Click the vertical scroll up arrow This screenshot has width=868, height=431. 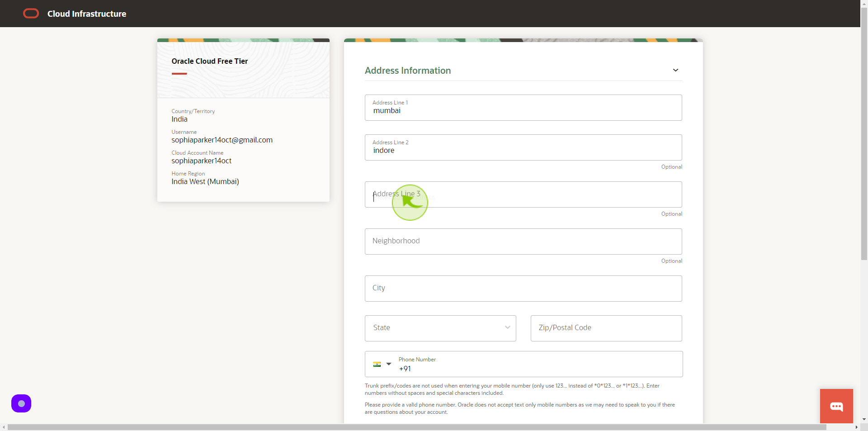point(864,3)
